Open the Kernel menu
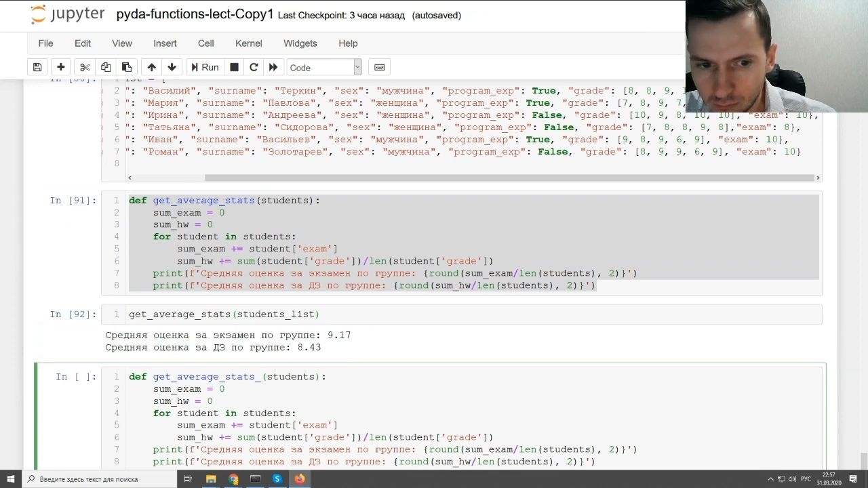This screenshot has width=868, height=488. (x=249, y=43)
